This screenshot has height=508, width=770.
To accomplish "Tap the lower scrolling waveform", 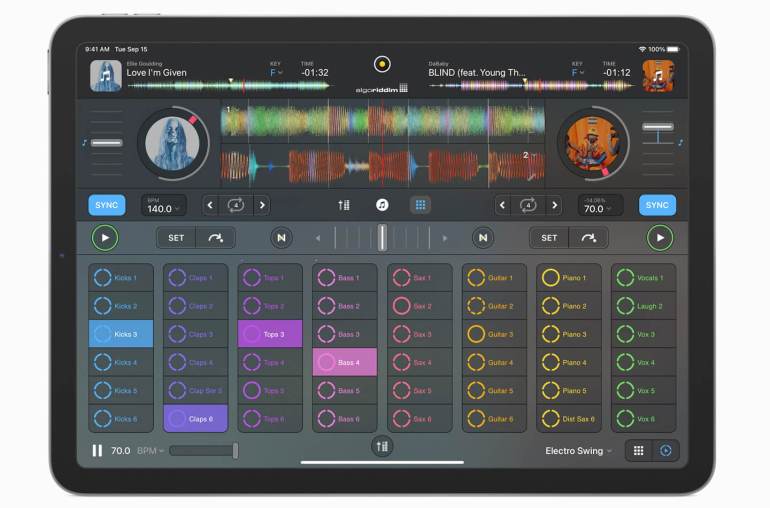I will click(x=383, y=166).
